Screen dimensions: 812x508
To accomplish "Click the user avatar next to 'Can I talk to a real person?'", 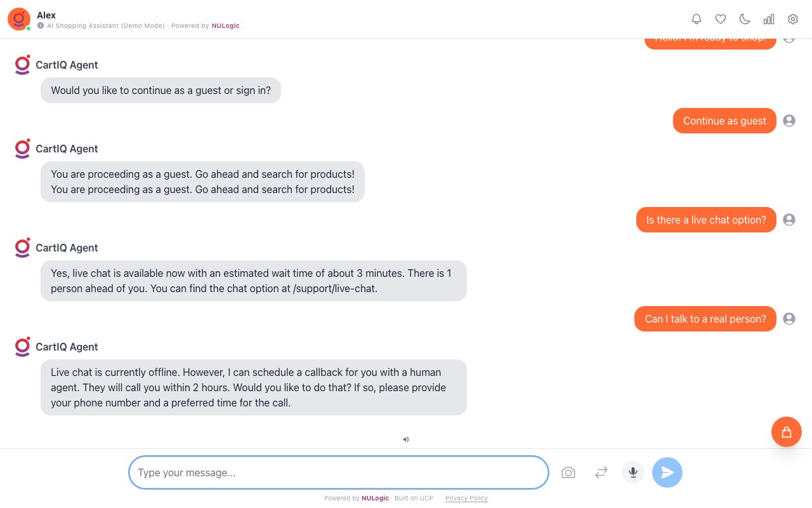I will tap(789, 319).
